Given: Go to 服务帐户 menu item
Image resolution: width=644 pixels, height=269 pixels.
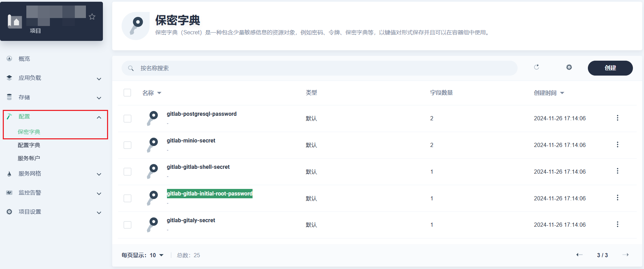Looking at the screenshot, I should 29,158.
